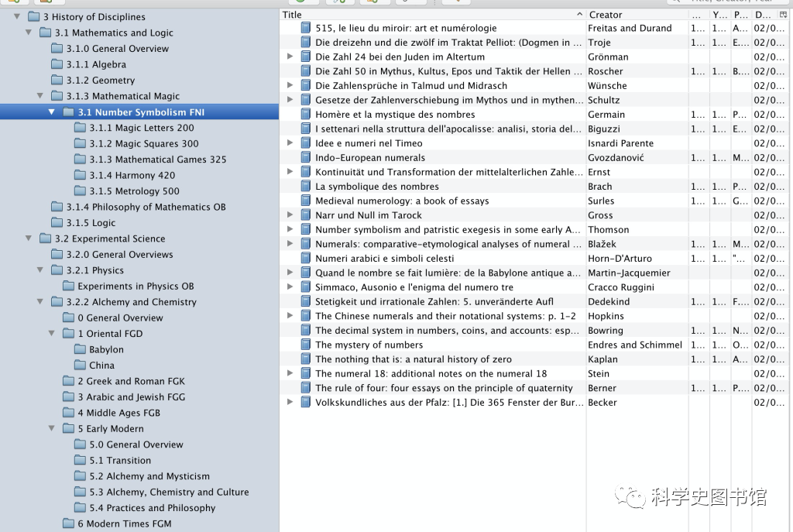The image size is (793, 532).
Task: Click folder icon of 5.1 Transition
Action: point(80,460)
